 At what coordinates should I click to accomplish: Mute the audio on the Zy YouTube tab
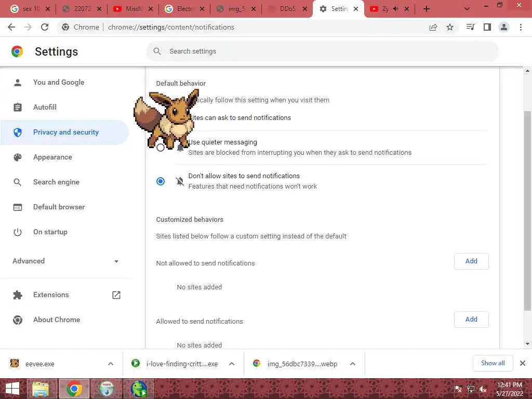click(x=395, y=9)
